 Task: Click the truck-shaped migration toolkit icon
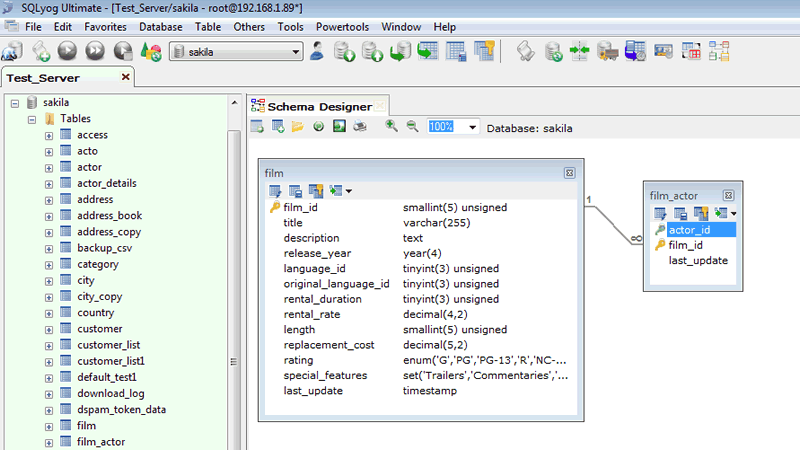[x=608, y=52]
